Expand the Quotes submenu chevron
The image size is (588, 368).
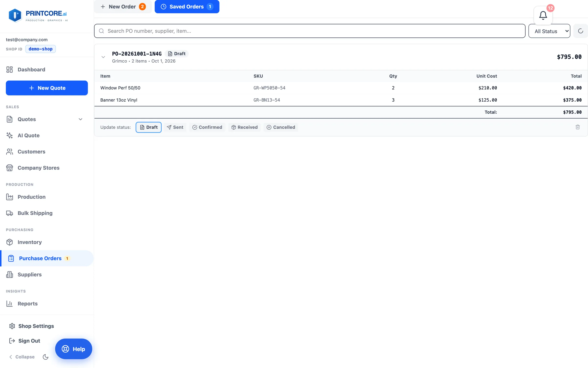(x=80, y=119)
